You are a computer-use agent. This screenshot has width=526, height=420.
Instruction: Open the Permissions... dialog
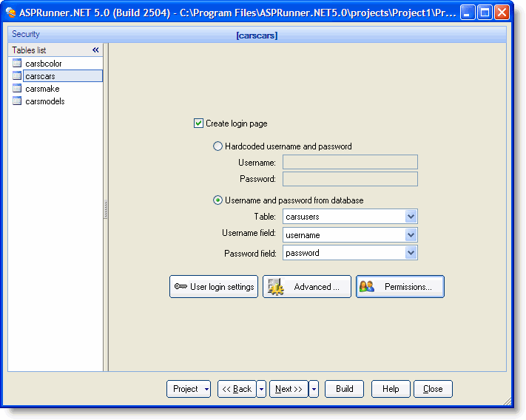(x=400, y=287)
